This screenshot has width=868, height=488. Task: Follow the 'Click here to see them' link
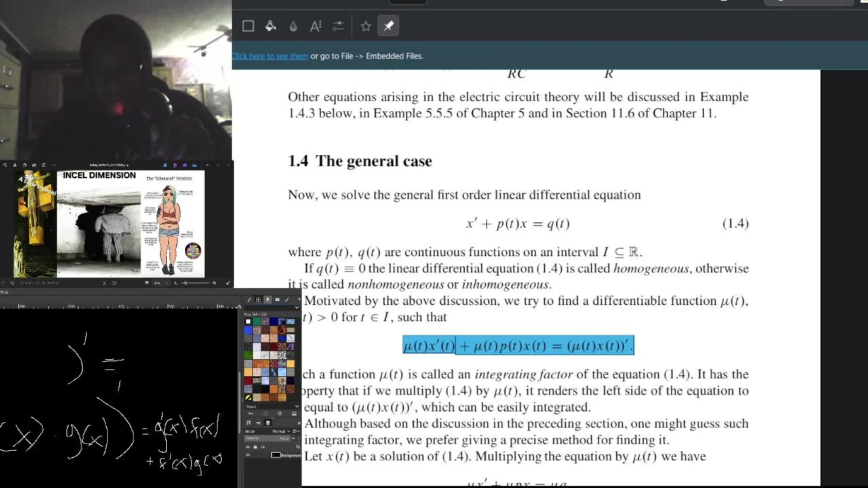pos(270,56)
